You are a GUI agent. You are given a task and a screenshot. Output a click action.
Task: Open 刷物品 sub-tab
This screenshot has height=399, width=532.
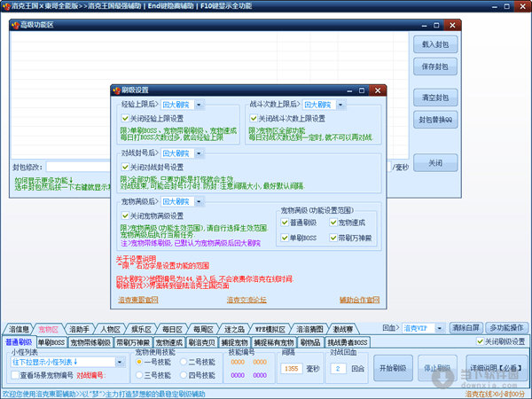310,342
